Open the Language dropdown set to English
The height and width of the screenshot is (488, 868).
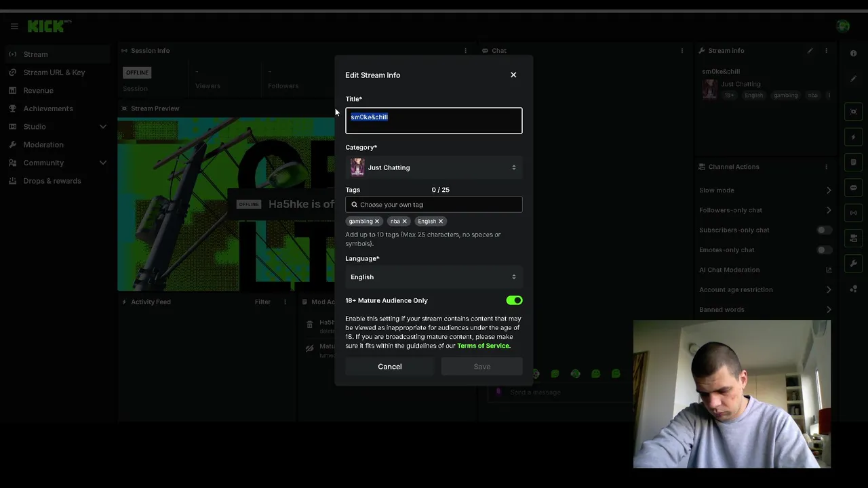coord(434,277)
